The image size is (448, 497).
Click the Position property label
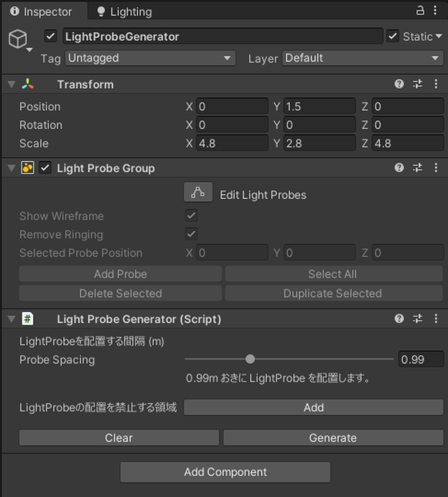[x=40, y=107]
